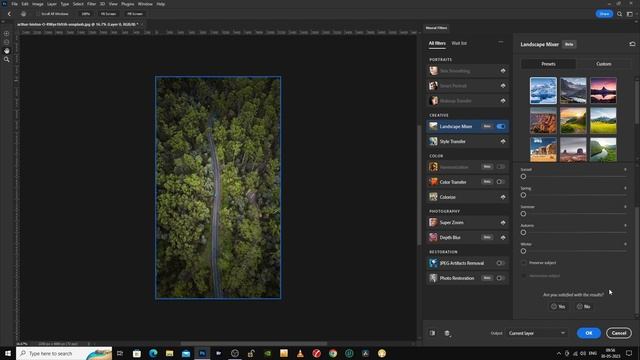Download the Colorize filter via cloud icon
Image resolution: width=640 pixels, height=360 pixels.
click(503, 197)
